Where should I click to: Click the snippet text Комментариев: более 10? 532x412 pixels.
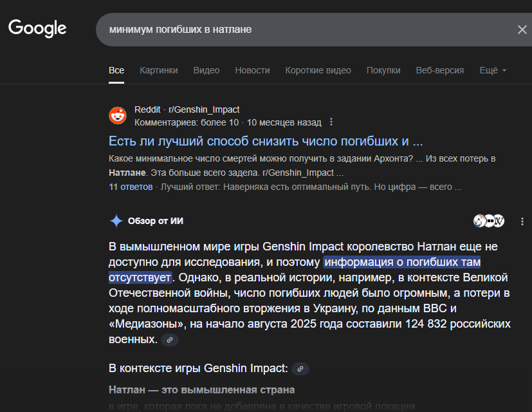coord(187,122)
